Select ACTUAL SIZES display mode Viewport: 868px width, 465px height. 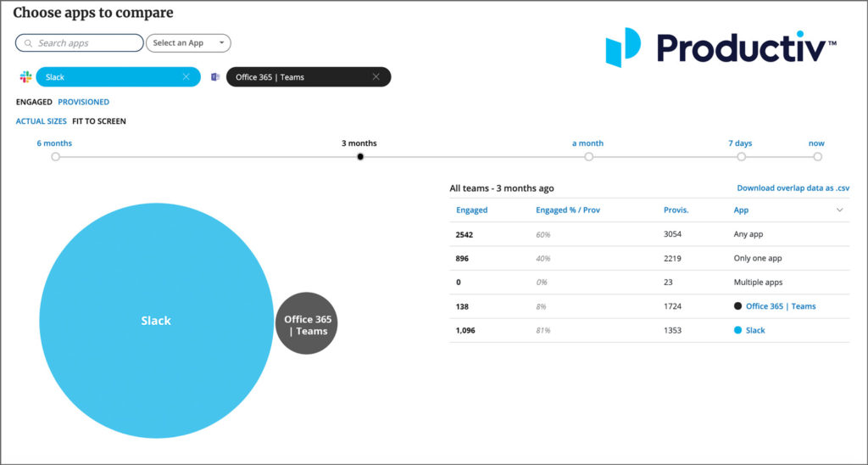41,121
